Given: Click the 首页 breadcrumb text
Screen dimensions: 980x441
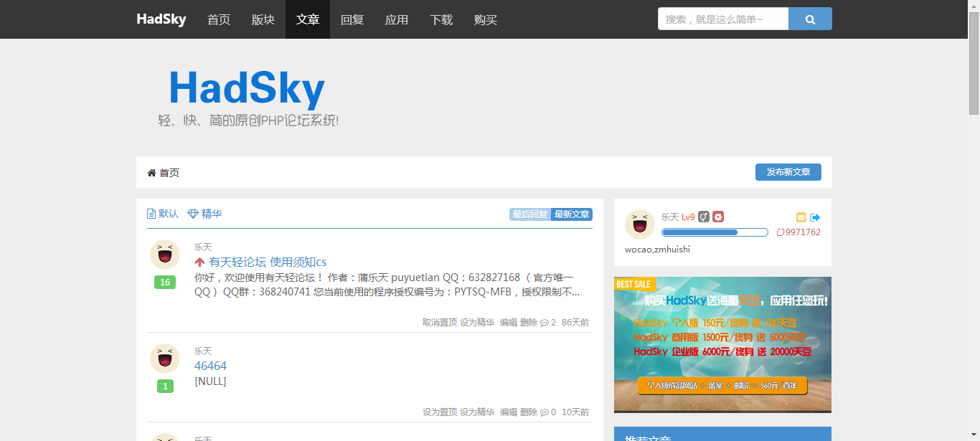Looking at the screenshot, I should (x=169, y=173).
